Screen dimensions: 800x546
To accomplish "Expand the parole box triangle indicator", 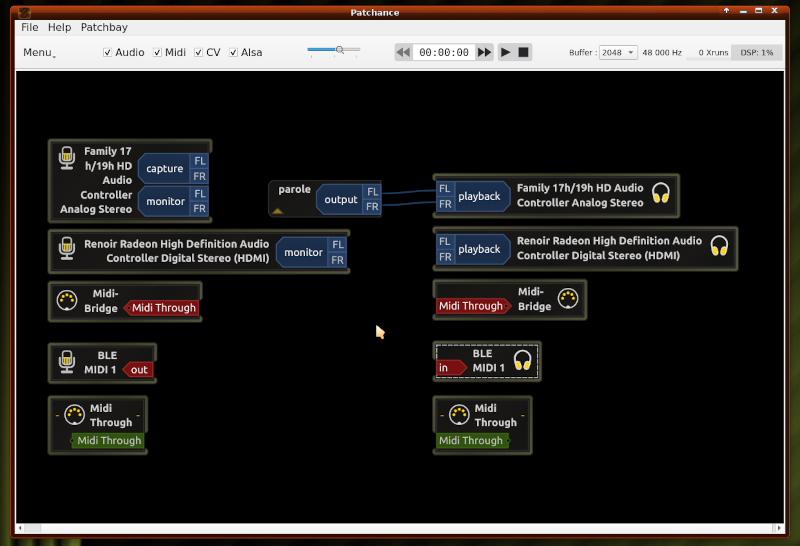I will click(x=277, y=210).
